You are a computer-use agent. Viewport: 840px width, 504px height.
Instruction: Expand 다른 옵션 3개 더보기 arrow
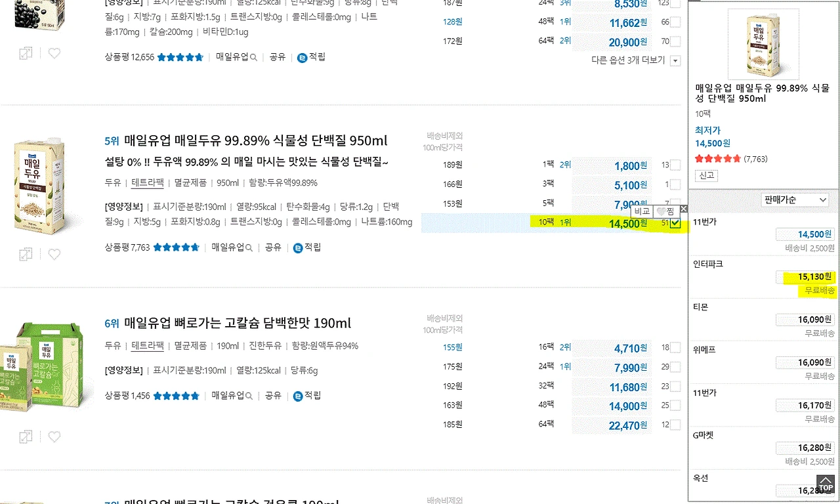click(x=675, y=61)
